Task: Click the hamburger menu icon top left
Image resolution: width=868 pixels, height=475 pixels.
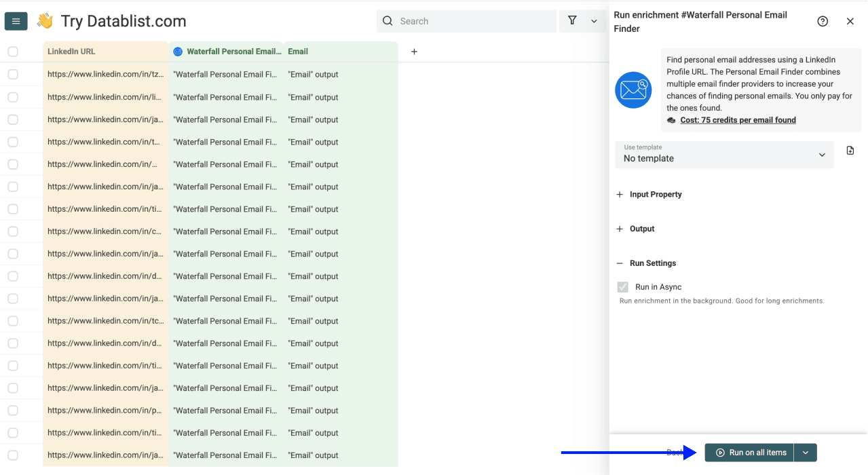Action: [16, 20]
